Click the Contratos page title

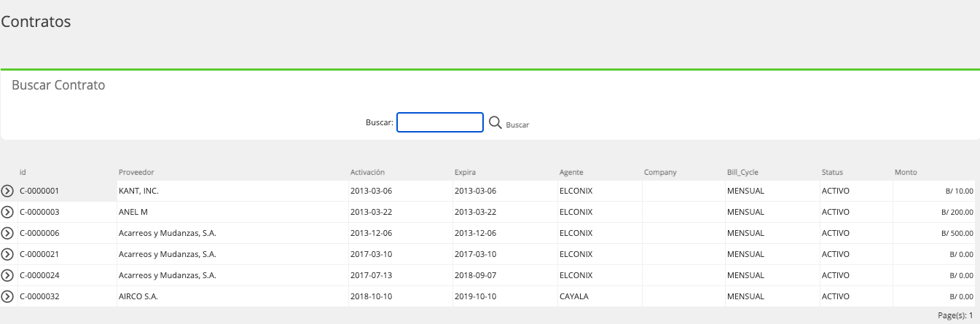(x=36, y=22)
